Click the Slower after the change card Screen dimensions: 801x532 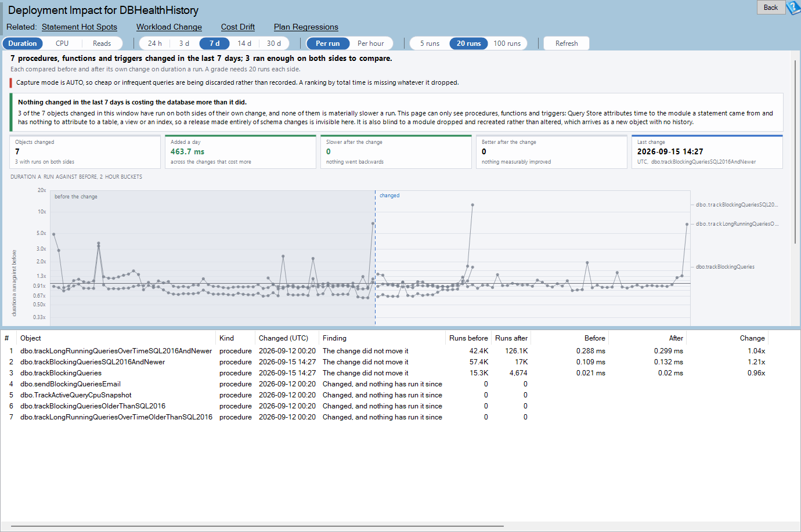[x=396, y=152]
